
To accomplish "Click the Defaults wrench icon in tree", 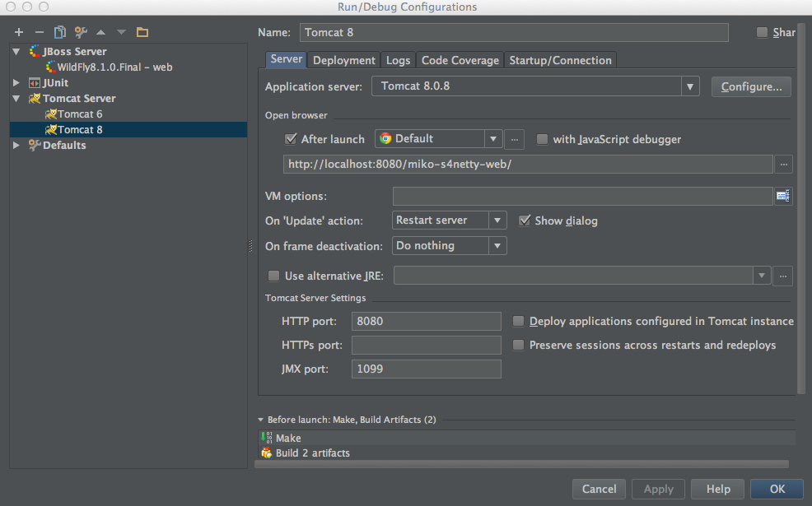I will [x=35, y=145].
